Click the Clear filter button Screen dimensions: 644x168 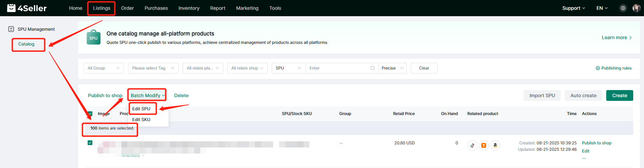click(x=424, y=68)
